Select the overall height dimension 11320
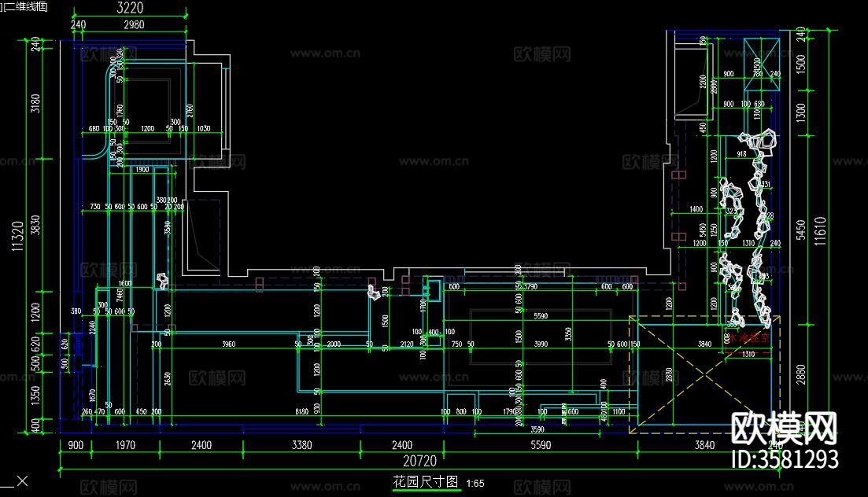Image resolution: width=868 pixels, height=497 pixels. click(18, 237)
